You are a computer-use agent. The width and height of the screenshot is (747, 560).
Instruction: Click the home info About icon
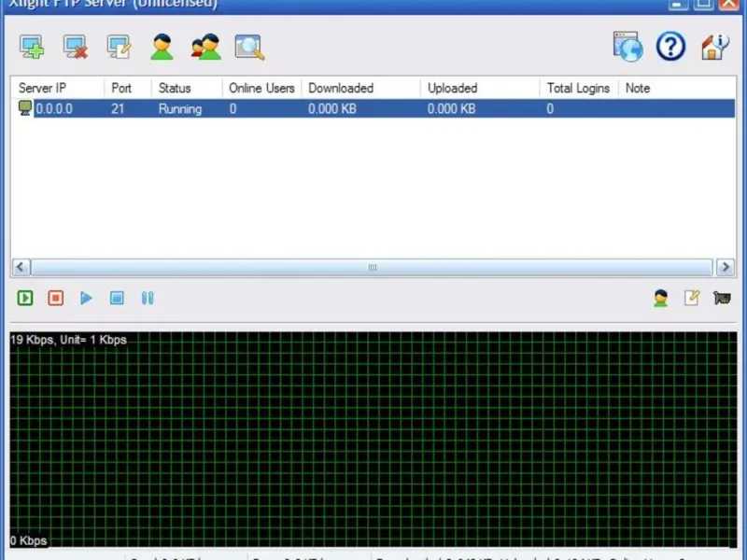click(714, 46)
